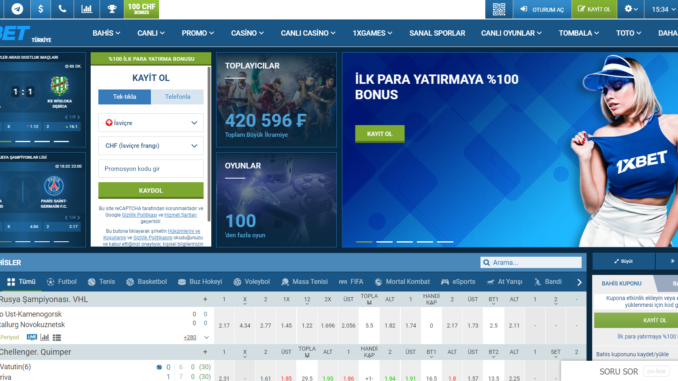Select the Tümü all sports tab
Screen dimensions: 678x381
[x=21, y=282]
